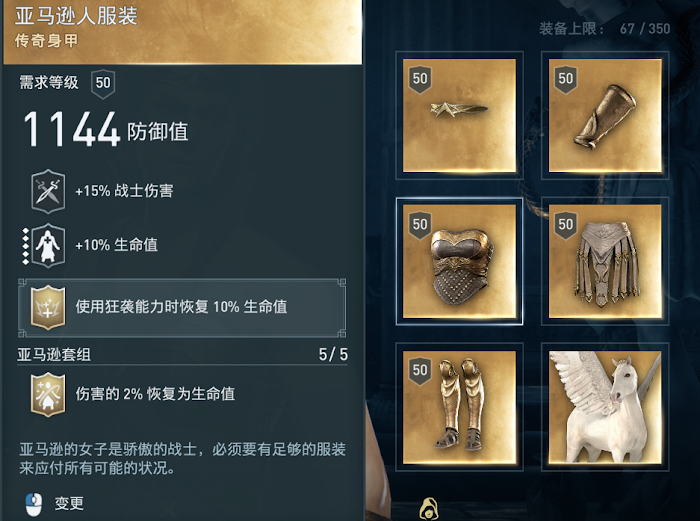Image resolution: width=700 pixels, height=521 pixels.
Task: Click the hooded figure health icon
Action: 48,245
